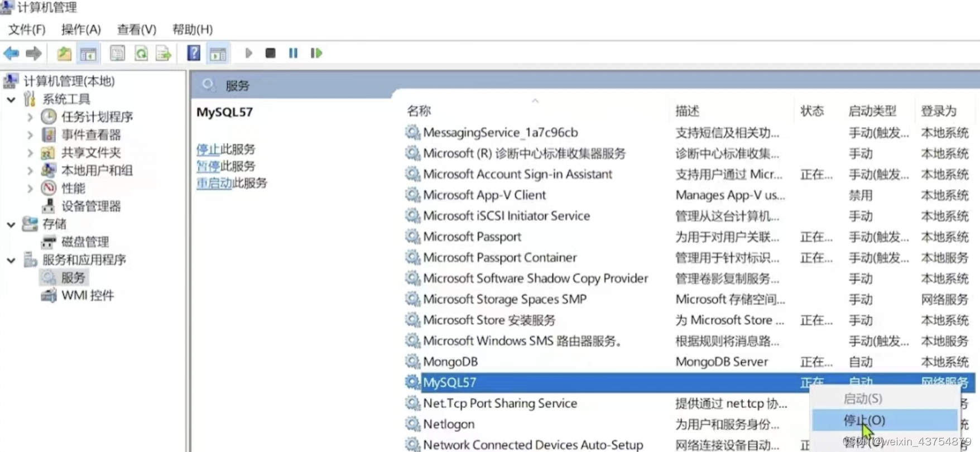The image size is (980, 452).
Task: Click the 暂停 this service link
Action: point(208,166)
